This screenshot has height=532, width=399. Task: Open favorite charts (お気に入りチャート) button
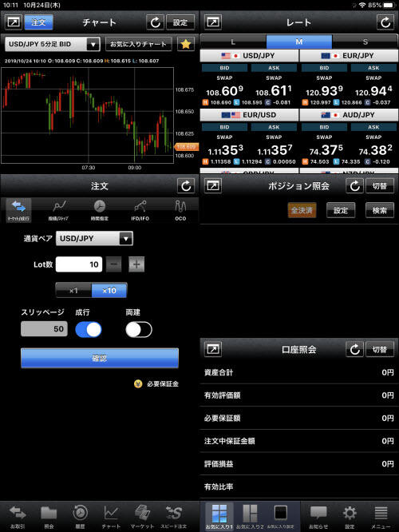pos(139,44)
